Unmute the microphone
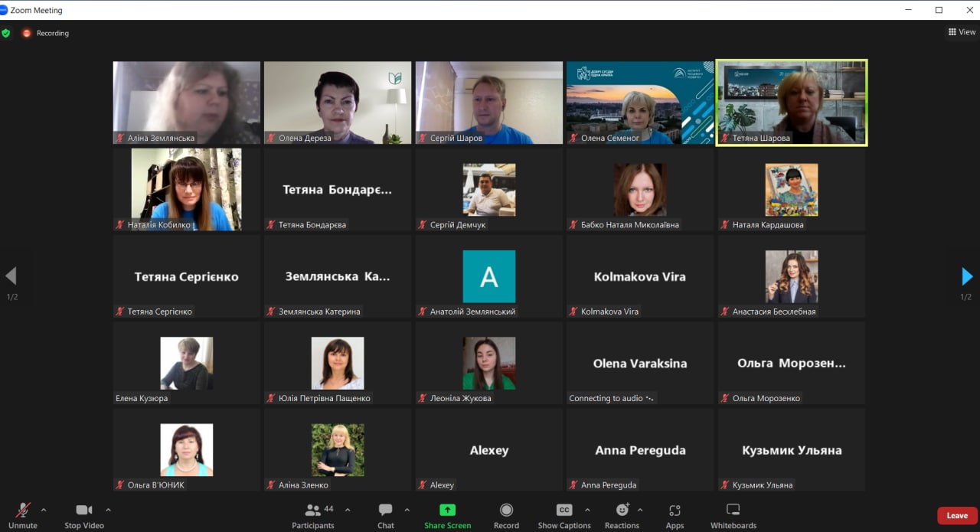The width and height of the screenshot is (980, 532). click(23, 514)
